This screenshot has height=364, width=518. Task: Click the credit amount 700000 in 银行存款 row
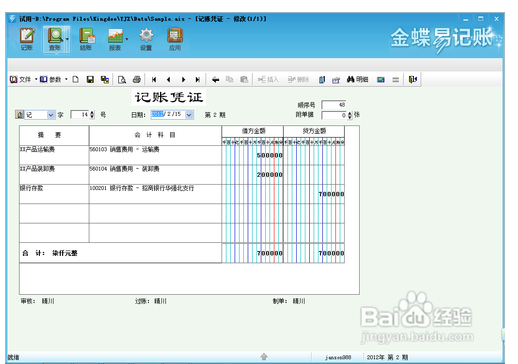point(331,194)
